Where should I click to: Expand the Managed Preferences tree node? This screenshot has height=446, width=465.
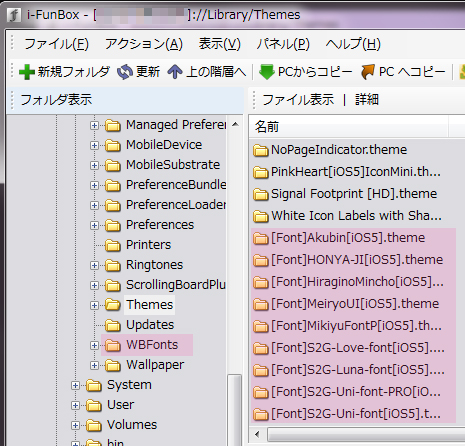click(94, 125)
